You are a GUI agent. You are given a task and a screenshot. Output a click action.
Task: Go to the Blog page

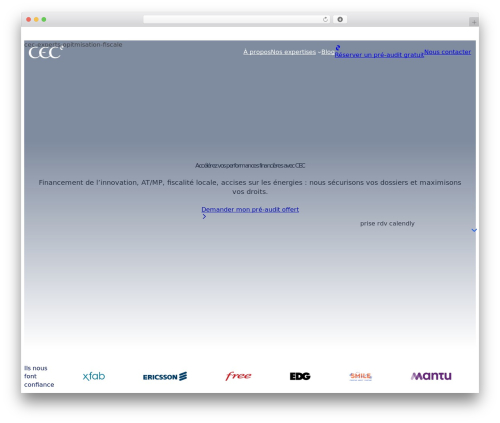tap(328, 52)
